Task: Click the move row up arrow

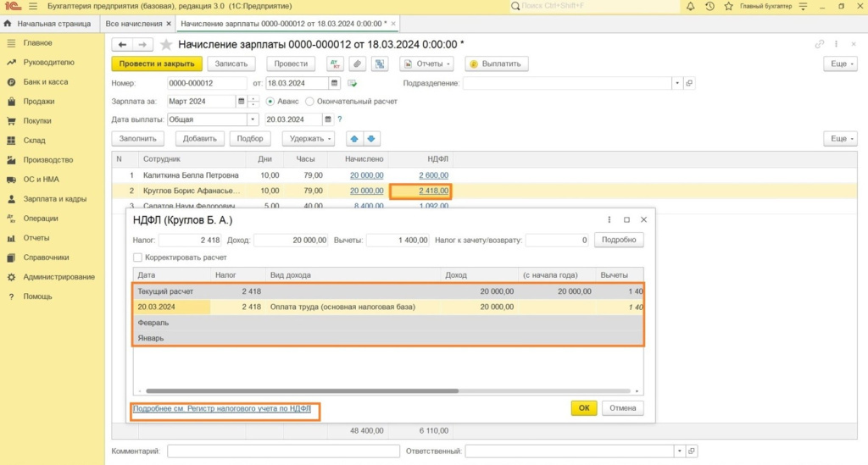Action: [x=354, y=139]
